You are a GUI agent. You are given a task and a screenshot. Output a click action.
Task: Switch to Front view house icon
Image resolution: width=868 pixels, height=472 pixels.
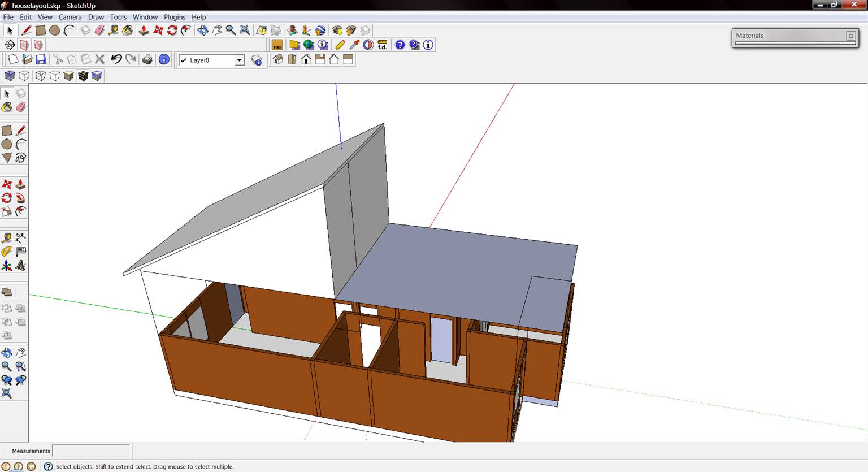pos(306,59)
